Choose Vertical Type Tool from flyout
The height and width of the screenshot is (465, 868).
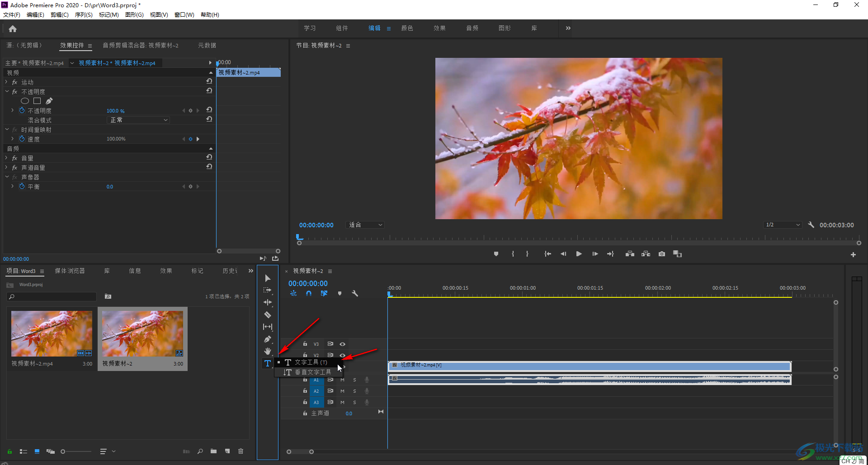coord(308,372)
